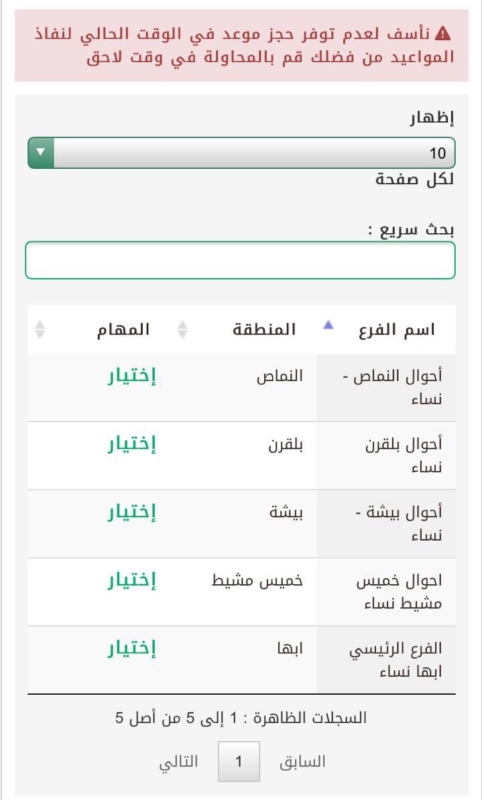Click the اسم الفرع column header
Image resolution: width=482 pixels, height=800 pixels.
[396, 330]
